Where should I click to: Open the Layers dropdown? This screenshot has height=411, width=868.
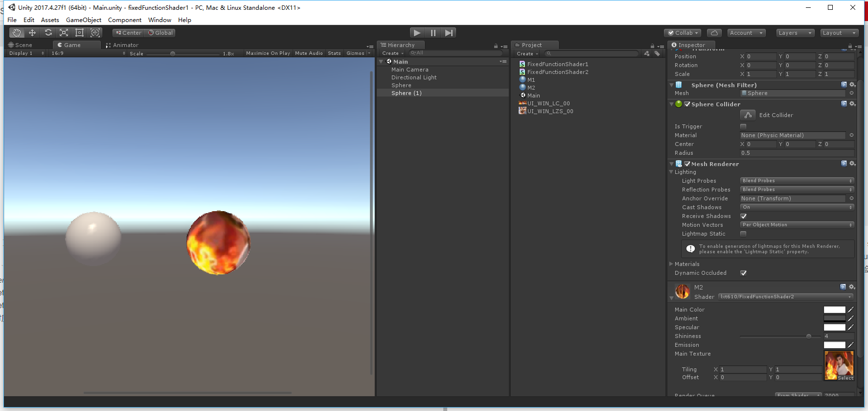pyautogui.click(x=795, y=33)
